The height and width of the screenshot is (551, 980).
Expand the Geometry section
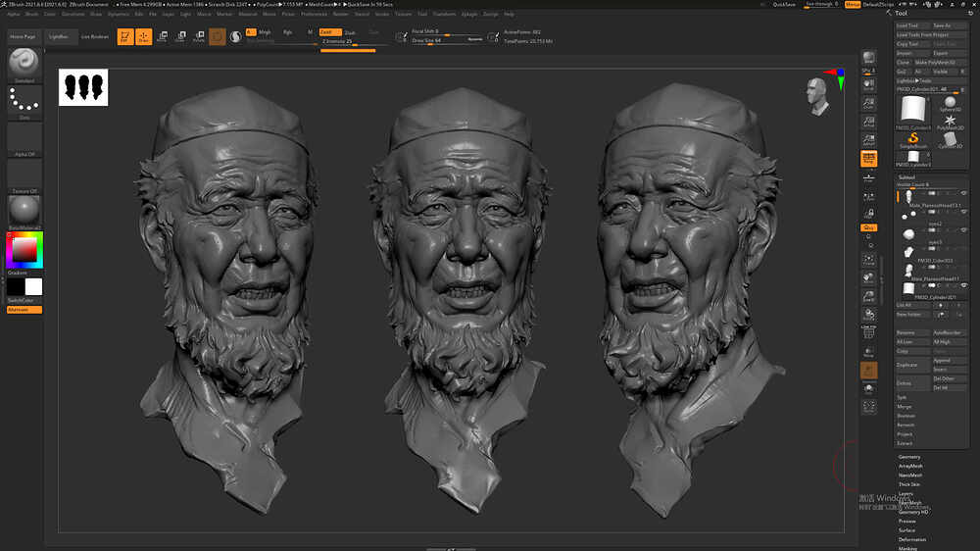pyautogui.click(x=909, y=457)
